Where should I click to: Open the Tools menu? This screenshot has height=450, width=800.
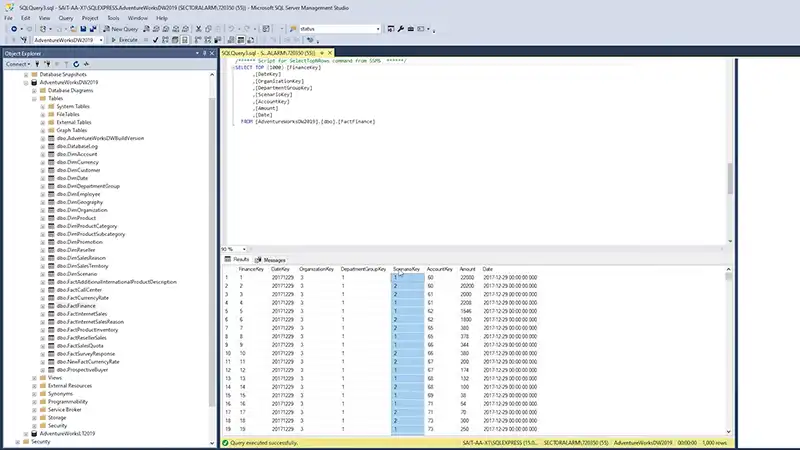coord(113,18)
